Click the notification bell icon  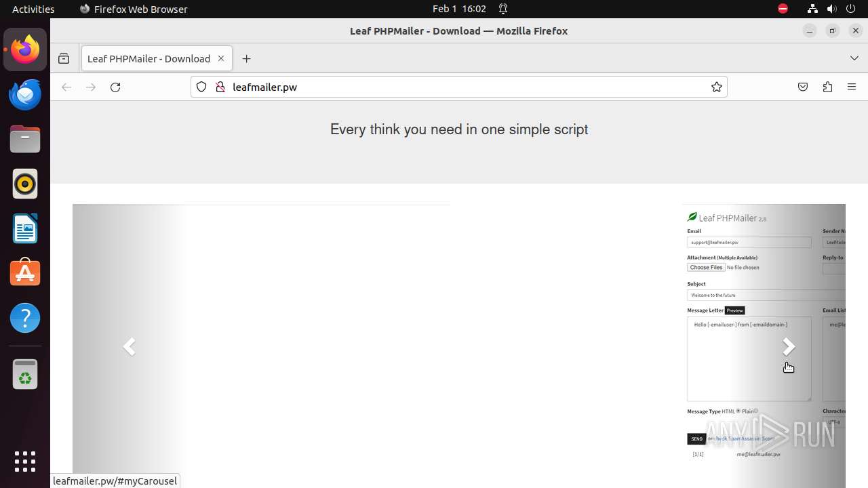503,9
